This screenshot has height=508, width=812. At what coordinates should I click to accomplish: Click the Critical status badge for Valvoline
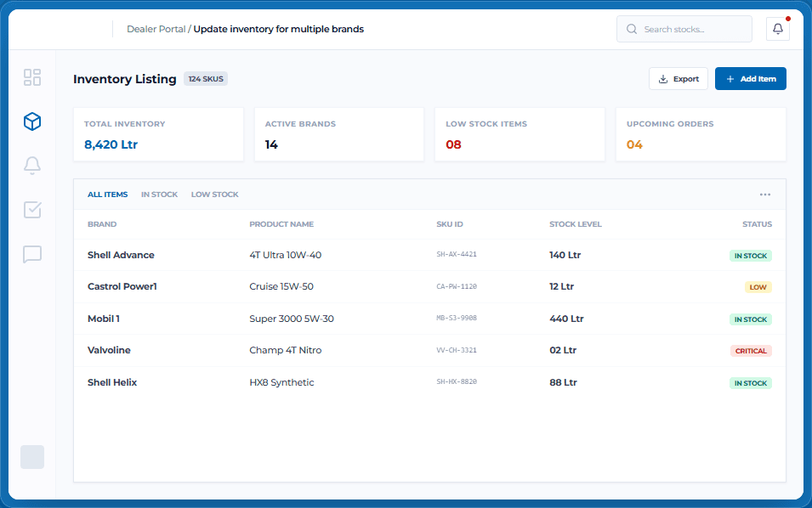(x=751, y=351)
